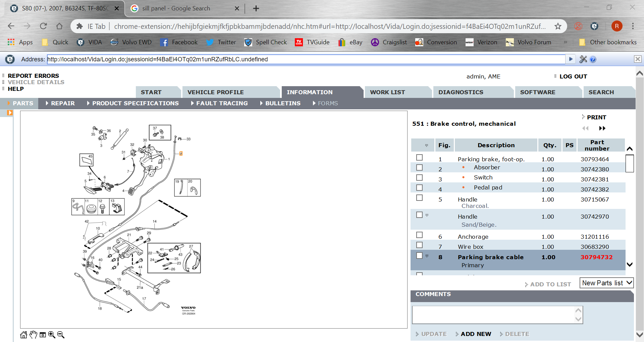This screenshot has height=342, width=644.
Task: Click the LOG OUT link
Action: pos(573,76)
